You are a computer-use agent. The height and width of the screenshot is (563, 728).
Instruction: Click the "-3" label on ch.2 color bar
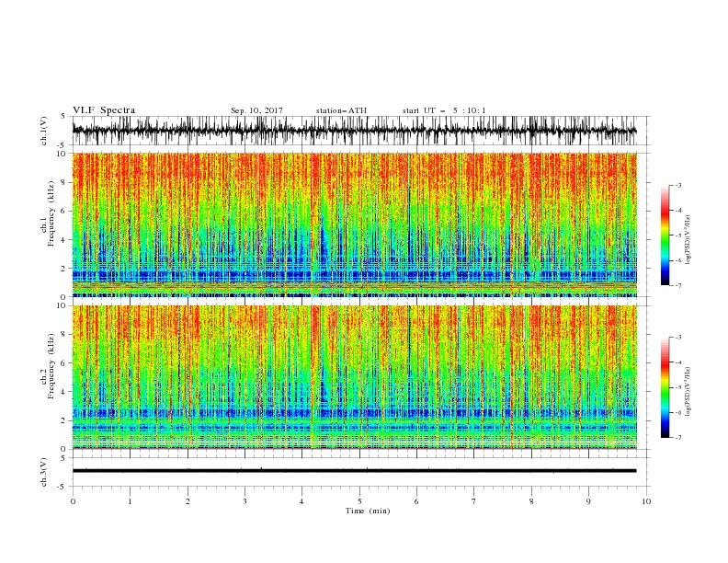[x=678, y=338]
